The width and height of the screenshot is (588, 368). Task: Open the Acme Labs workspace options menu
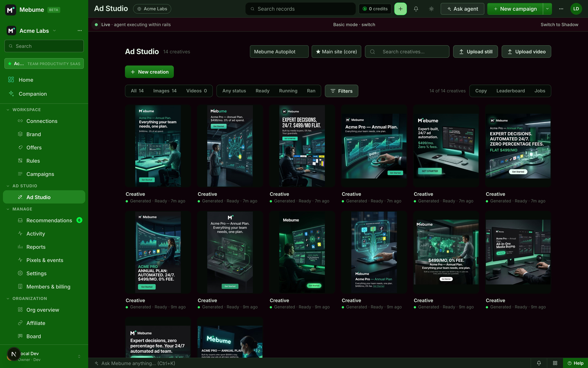coord(80,31)
